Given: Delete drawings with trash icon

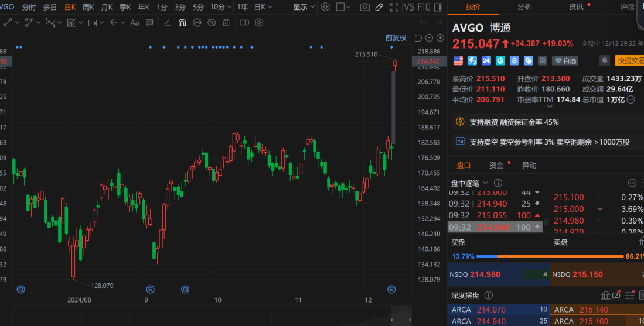Looking at the screenshot, I should click(226, 23).
